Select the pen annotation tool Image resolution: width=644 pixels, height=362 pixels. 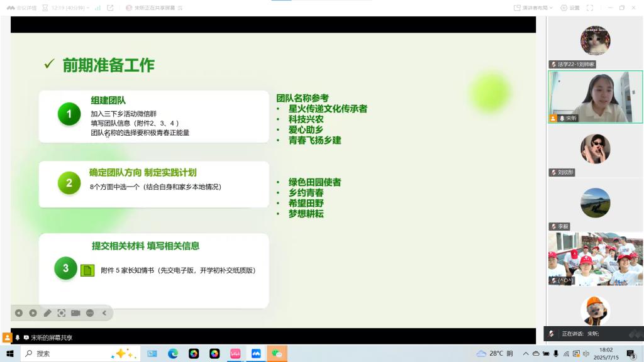pyautogui.click(x=47, y=313)
